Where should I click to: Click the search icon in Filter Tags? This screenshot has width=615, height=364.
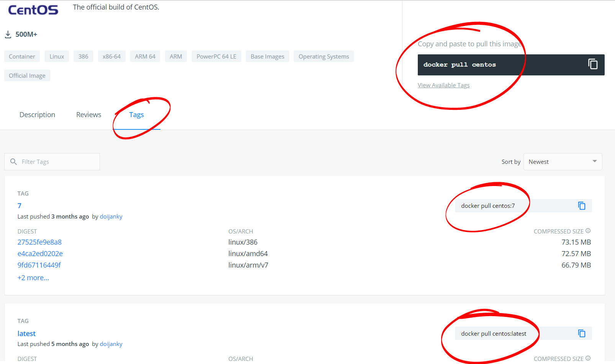coord(13,162)
